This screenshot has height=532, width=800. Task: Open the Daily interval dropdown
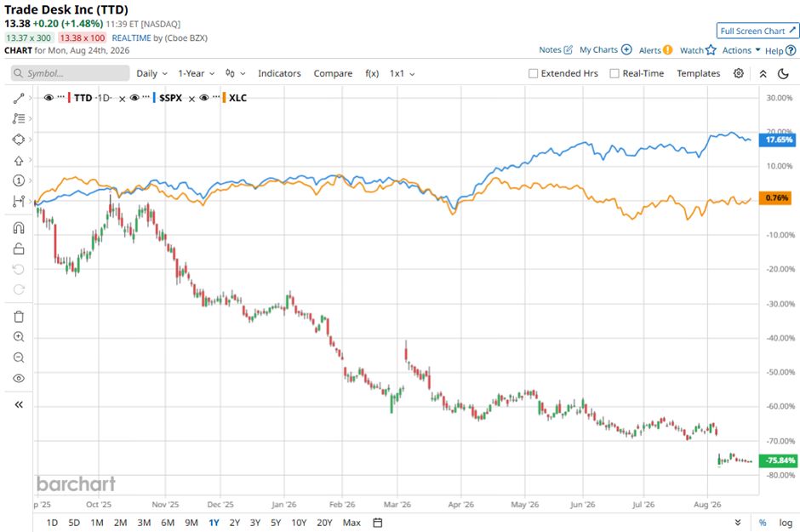(151, 73)
